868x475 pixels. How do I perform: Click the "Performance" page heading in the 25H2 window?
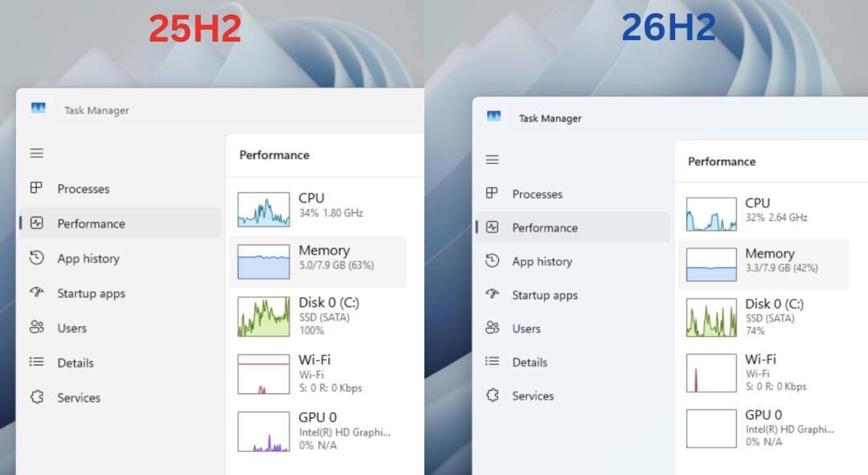pos(275,155)
